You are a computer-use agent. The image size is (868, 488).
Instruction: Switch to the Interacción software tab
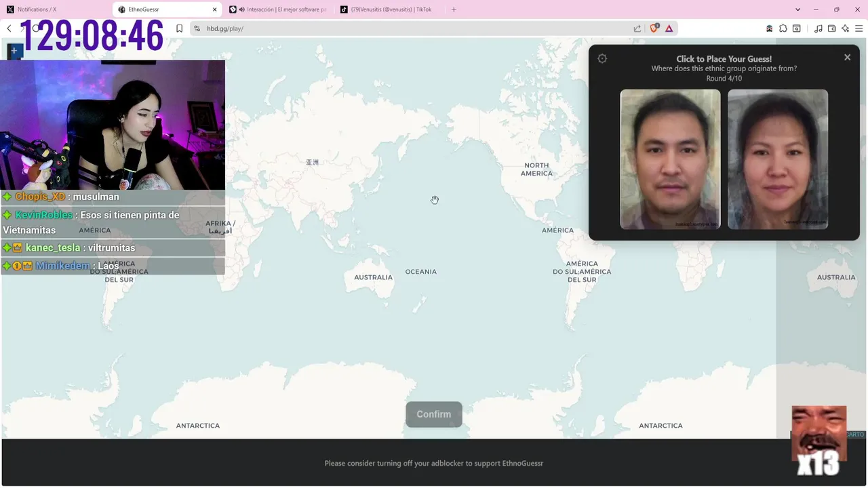pos(278,9)
